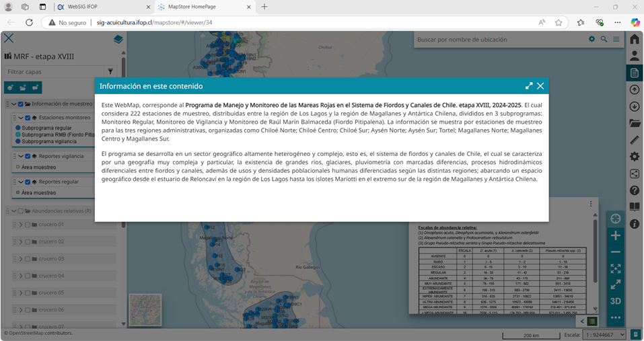Click Subprograma RMB teal legend circle

pyautogui.click(x=17, y=135)
